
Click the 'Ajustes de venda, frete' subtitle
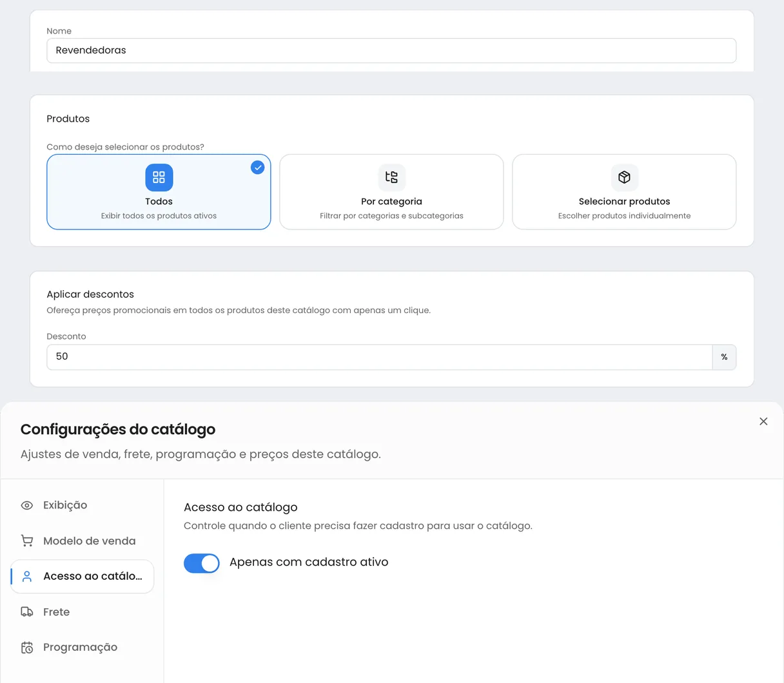(x=201, y=454)
